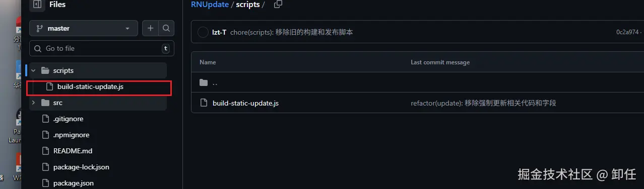Open the refactor(update) commit message link
Screen dimensions: 644x189
coord(483,103)
